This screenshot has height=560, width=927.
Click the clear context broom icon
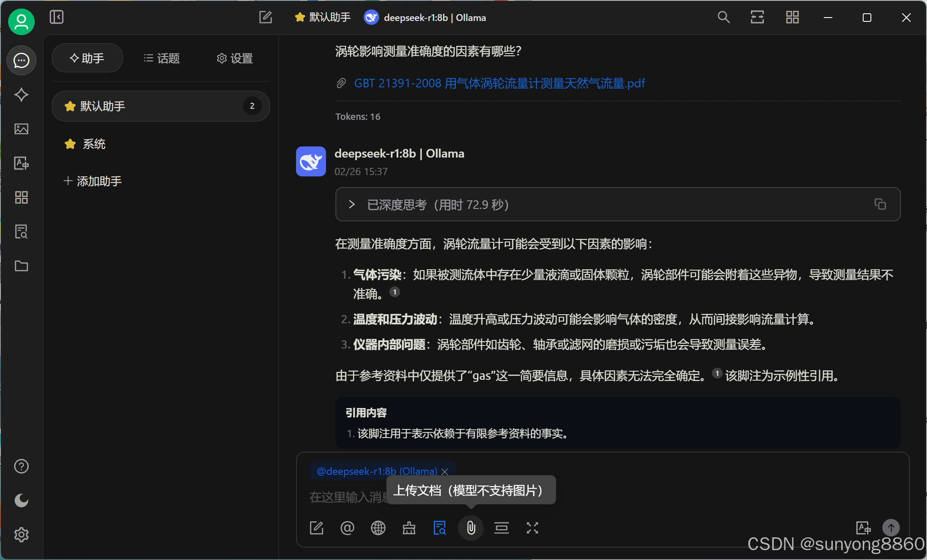click(x=409, y=528)
